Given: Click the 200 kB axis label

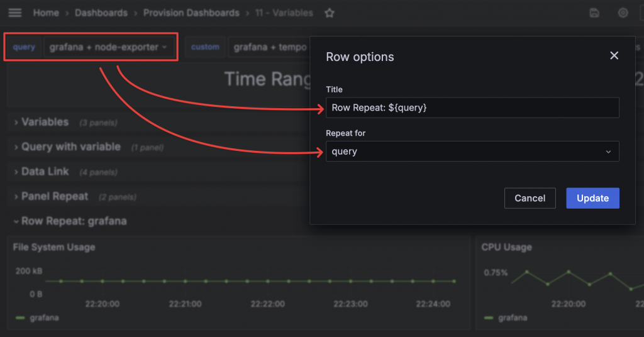Looking at the screenshot, I should point(29,271).
